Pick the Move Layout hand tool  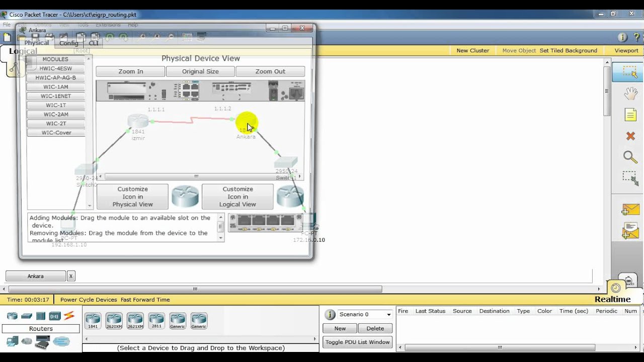point(630,93)
